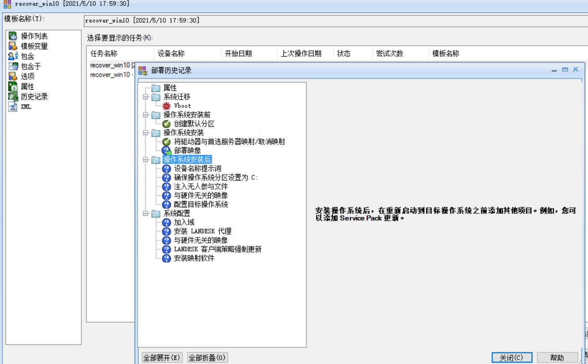588x364 pixels.
Task: Click the 部署映像 step icon
Action: coord(166,151)
